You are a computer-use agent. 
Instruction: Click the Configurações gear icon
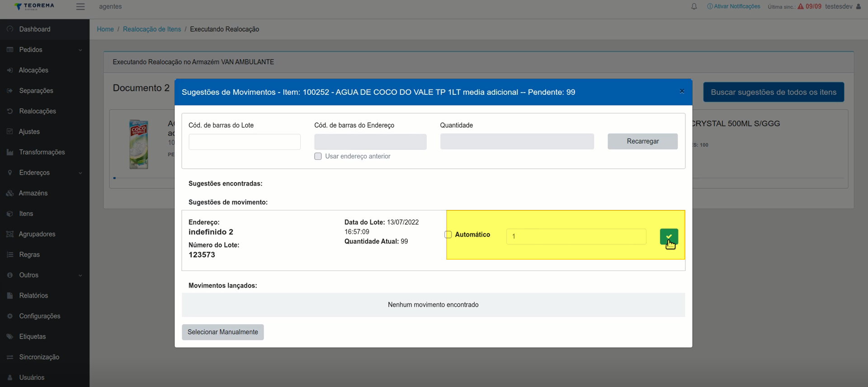point(10,316)
